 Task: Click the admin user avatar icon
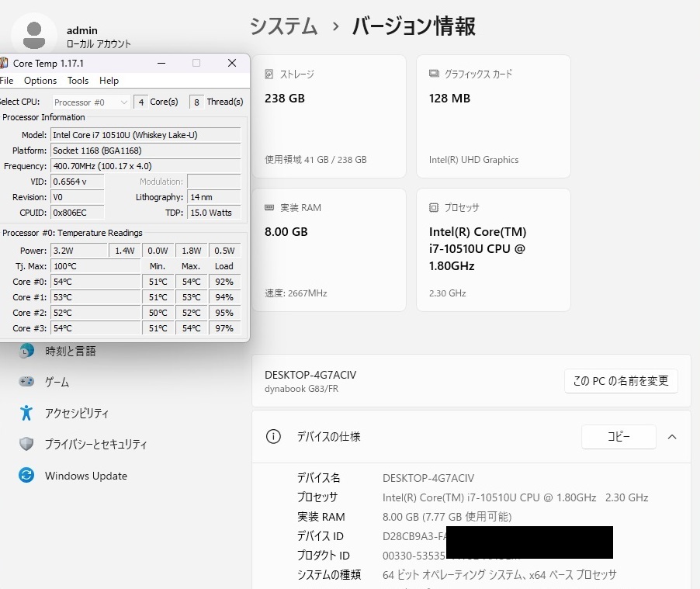click(x=34, y=35)
